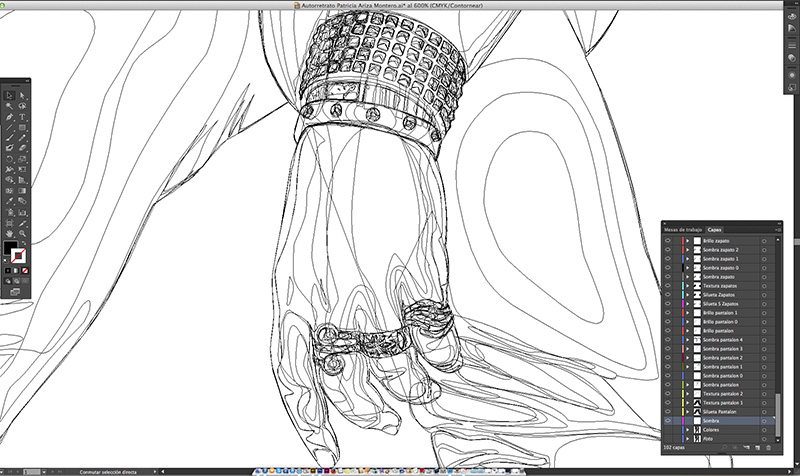Click the black fill color swatch
The width and height of the screenshot is (800, 476).
click(x=10, y=247)
